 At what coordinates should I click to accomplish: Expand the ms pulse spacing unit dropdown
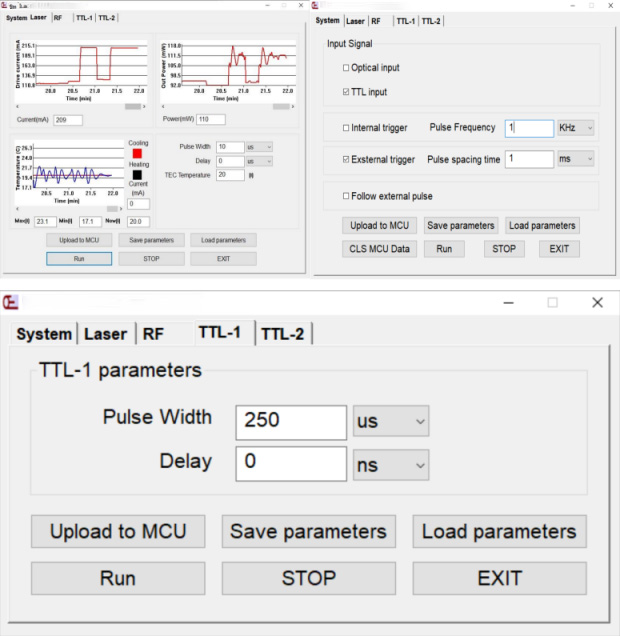pyautogui.click(x=576, y=159)
